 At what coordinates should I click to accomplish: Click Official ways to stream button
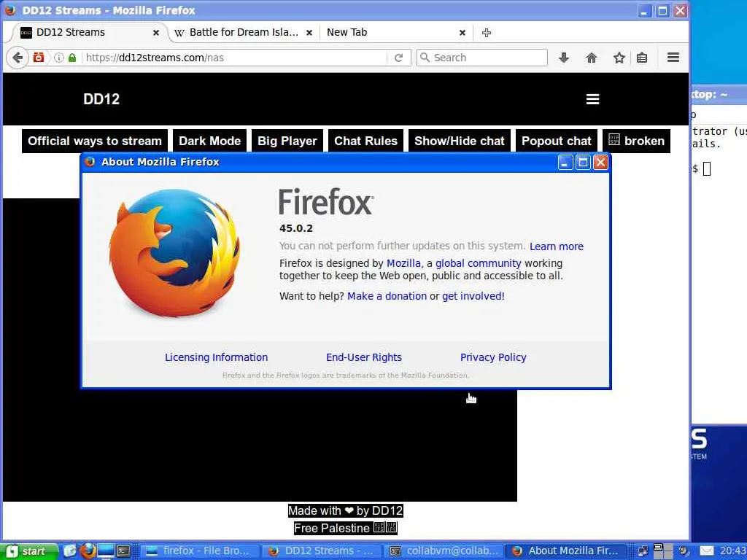pos(95,141)
